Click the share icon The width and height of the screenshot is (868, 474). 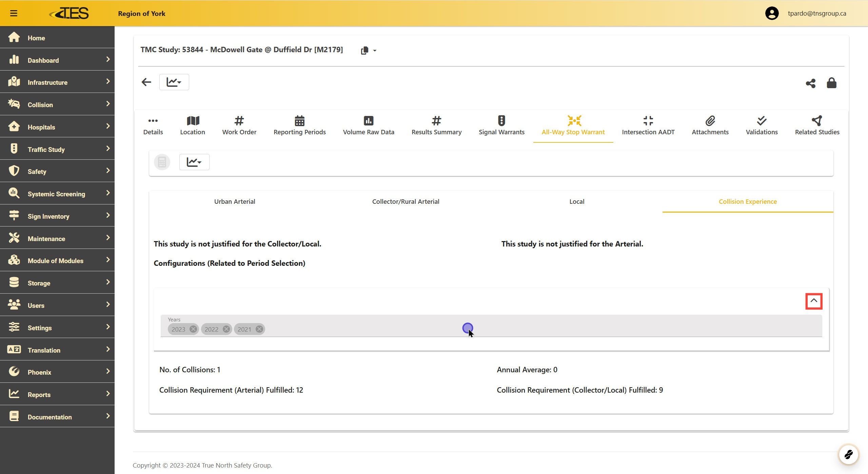[x=810, y=83]
